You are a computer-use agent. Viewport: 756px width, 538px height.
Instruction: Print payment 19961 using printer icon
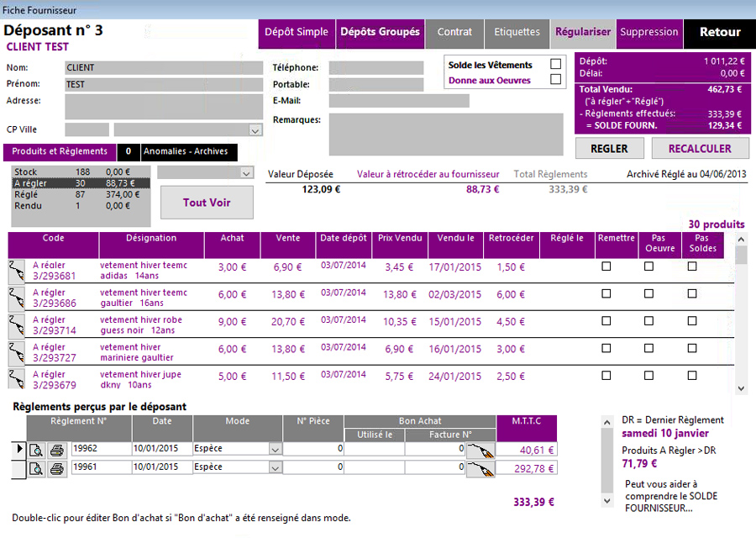pyautogui.click(x=56, y=468)
